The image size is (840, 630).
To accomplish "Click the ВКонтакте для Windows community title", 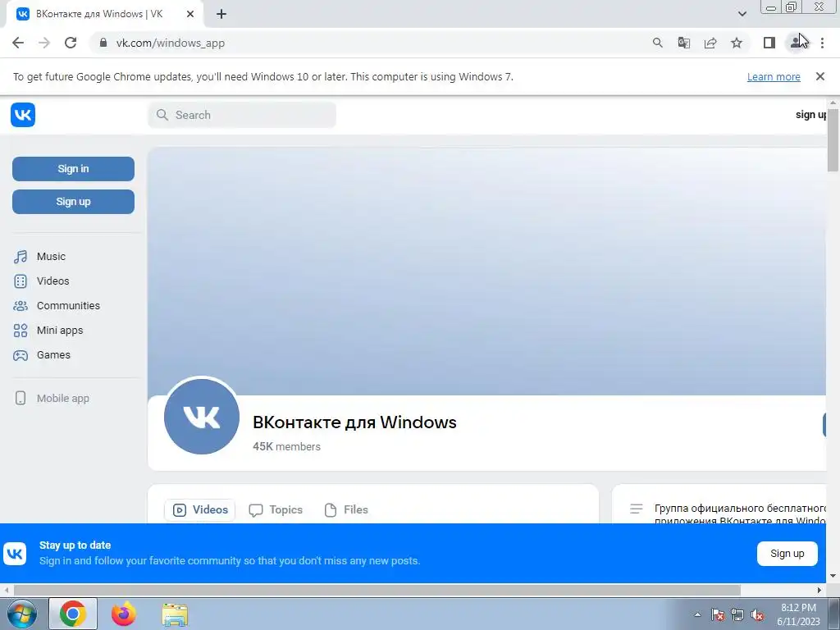I will 354,422.
